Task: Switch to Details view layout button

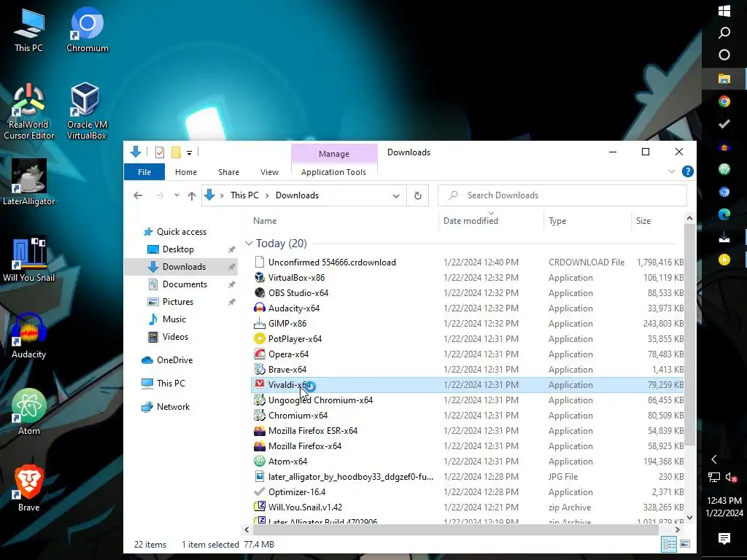Action: (669, 544)
